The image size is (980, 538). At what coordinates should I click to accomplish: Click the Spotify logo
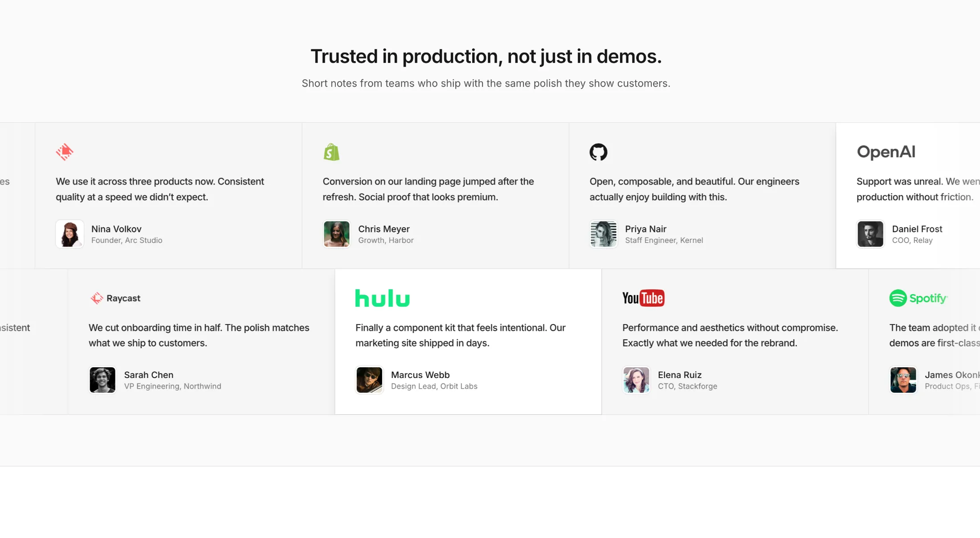click(x=919, y=298)
